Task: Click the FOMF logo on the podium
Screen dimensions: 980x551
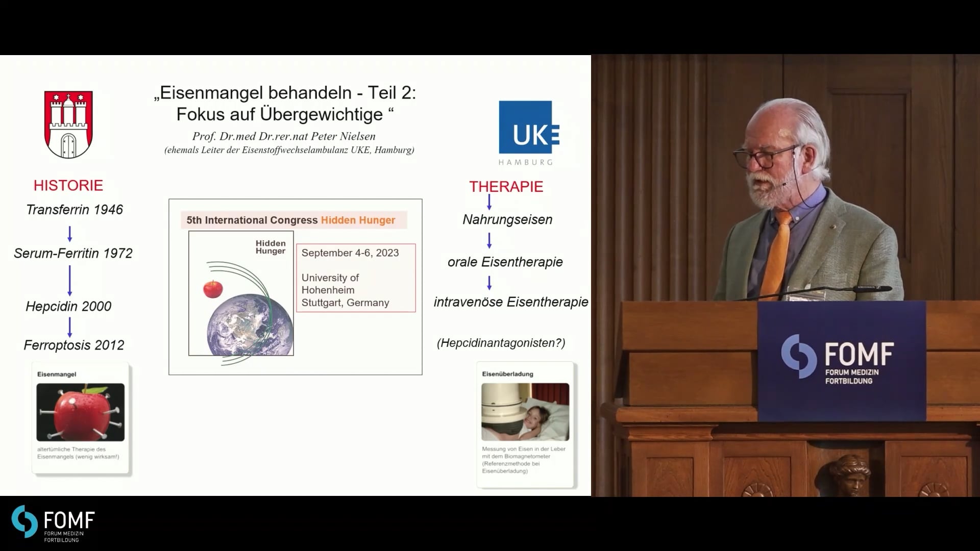Action: click(x=838, y=360)
